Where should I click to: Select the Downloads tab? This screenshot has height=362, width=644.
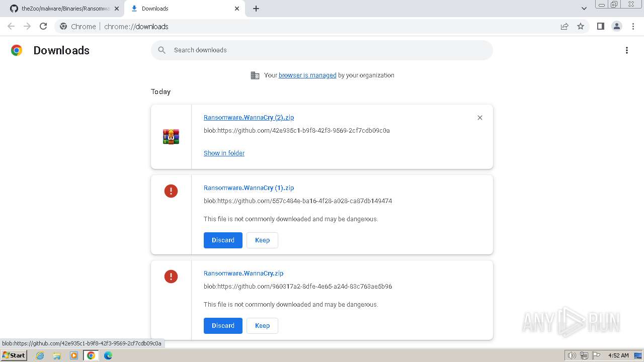point(184,9)
